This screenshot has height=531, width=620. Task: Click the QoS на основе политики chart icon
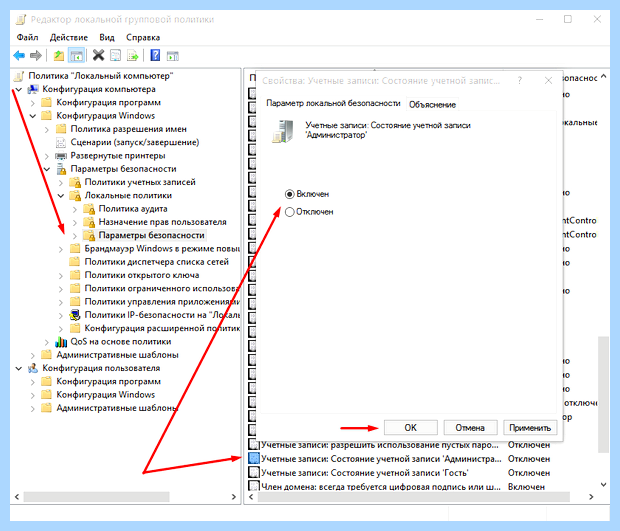pos(61,342)
